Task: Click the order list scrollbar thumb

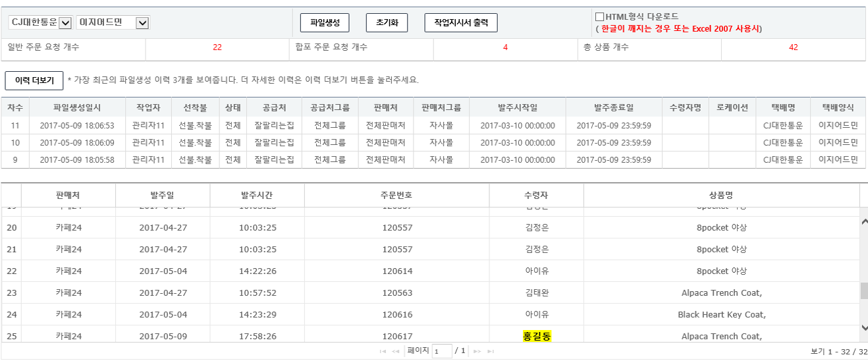Action: click(x=864, y=291)
